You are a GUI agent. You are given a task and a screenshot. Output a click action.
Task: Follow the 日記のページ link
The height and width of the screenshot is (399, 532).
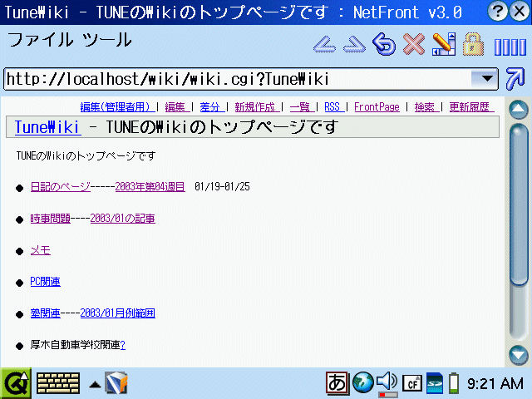(x=61, y=187)
